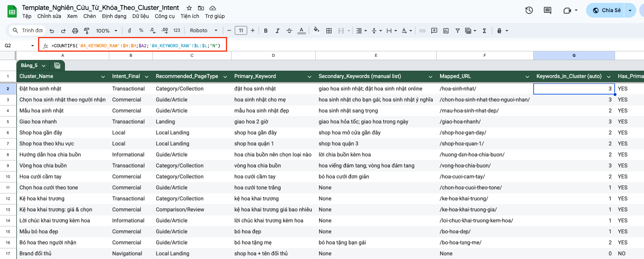Click the redo arrow

point(63,31)
